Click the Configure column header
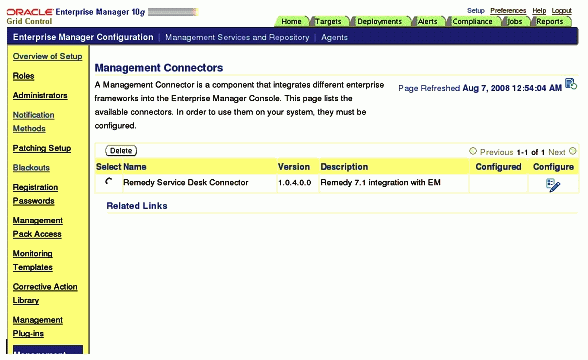This screenshot has height=360, width=588. pos(553,167)
